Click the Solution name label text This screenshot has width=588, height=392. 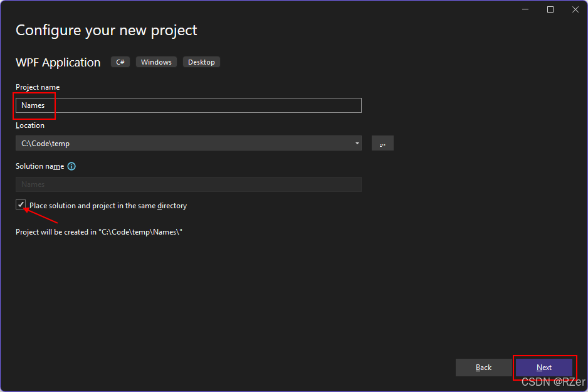click(39, 166)
